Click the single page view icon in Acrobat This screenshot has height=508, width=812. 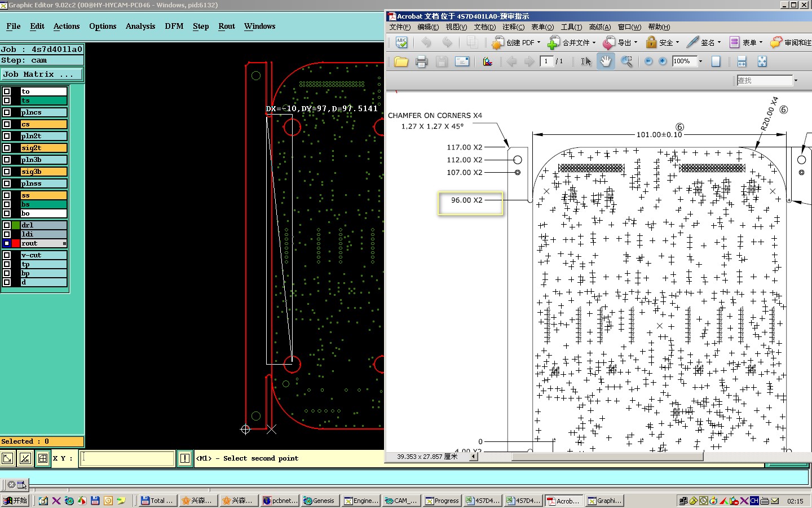pos(716,62)
